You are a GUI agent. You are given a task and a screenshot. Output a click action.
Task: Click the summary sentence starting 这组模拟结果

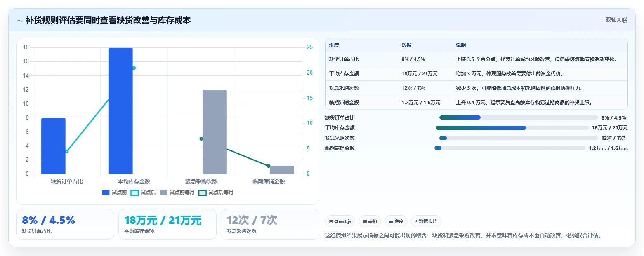click(463, 236)
